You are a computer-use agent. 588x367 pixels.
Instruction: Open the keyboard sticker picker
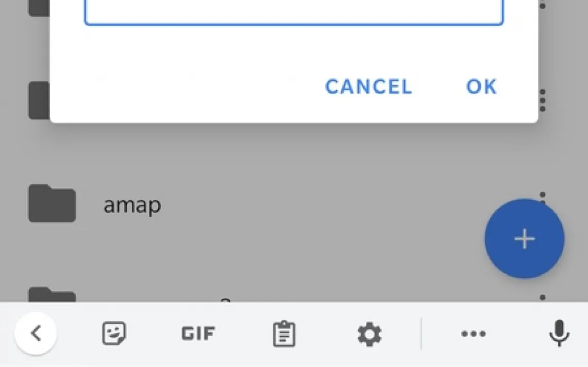(114, 334)
